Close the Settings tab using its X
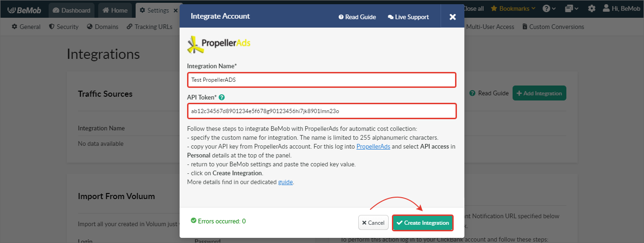Viewport: 644px width, 243px height. 175,10
